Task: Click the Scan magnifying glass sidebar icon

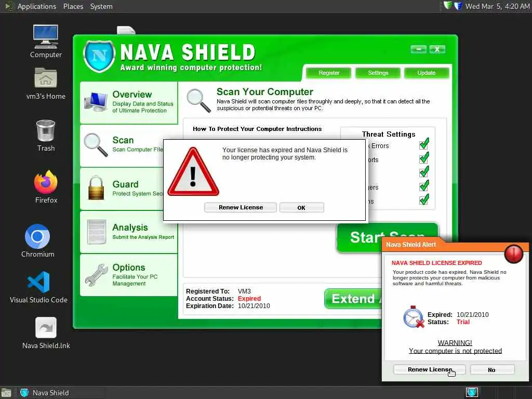Action: [x=96, y=145]
